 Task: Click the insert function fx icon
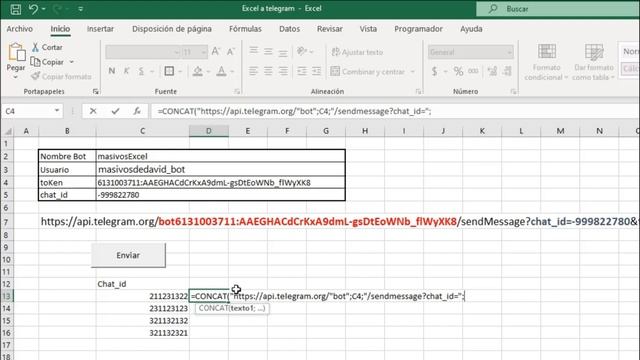tap(137, 111)
